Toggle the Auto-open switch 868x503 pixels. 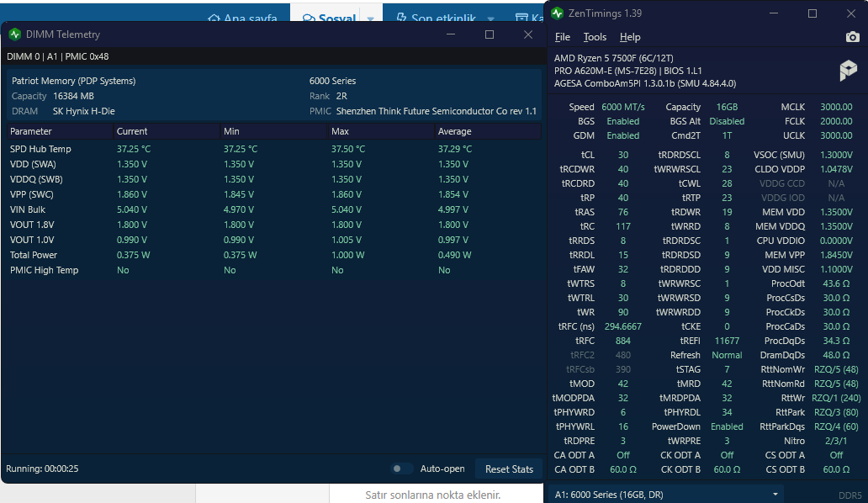(x=401, y=469)
